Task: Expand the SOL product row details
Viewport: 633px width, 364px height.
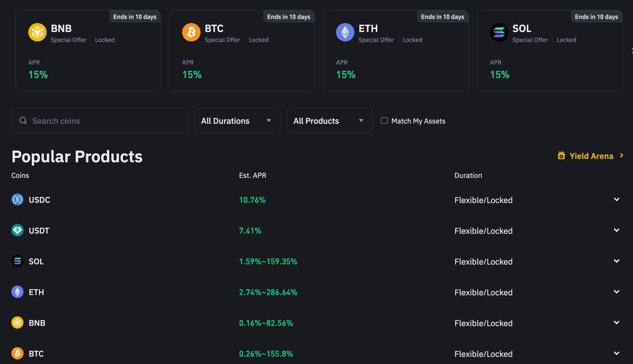Action: point(616,261)
